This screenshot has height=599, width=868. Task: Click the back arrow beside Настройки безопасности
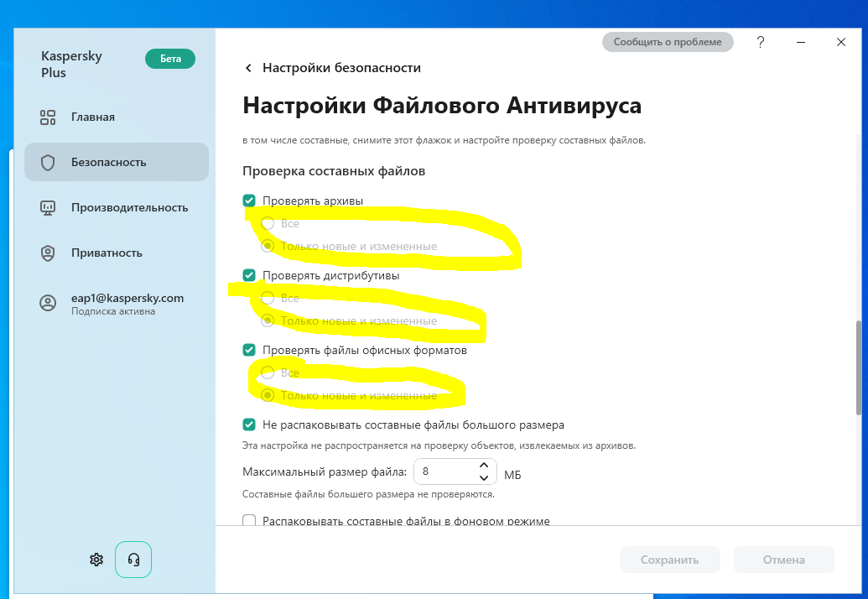(x=248, y=68)
